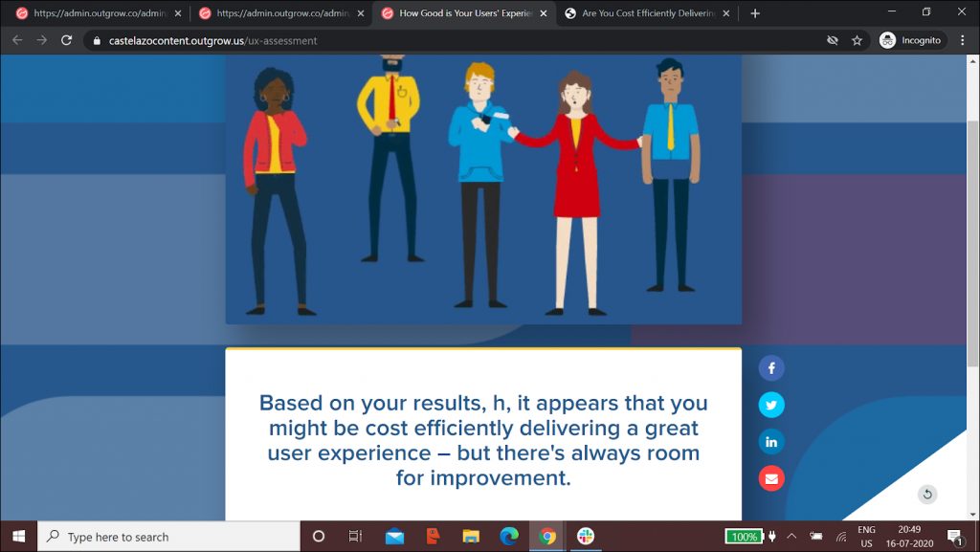This screenshot has width=980, height=552.
Task: Share result on Facebook
Action: (x=771, y=368)
